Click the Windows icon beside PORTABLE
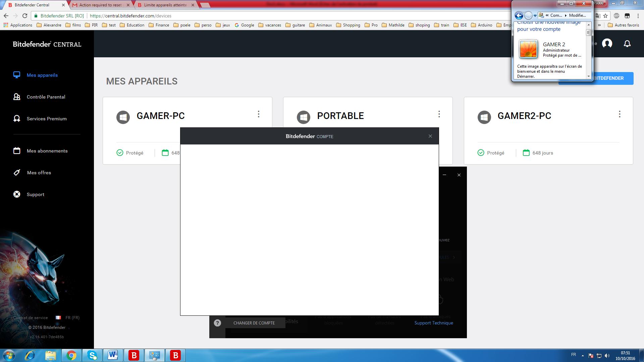The height and width of the screenshot is (362, 644). pos(304,117)
